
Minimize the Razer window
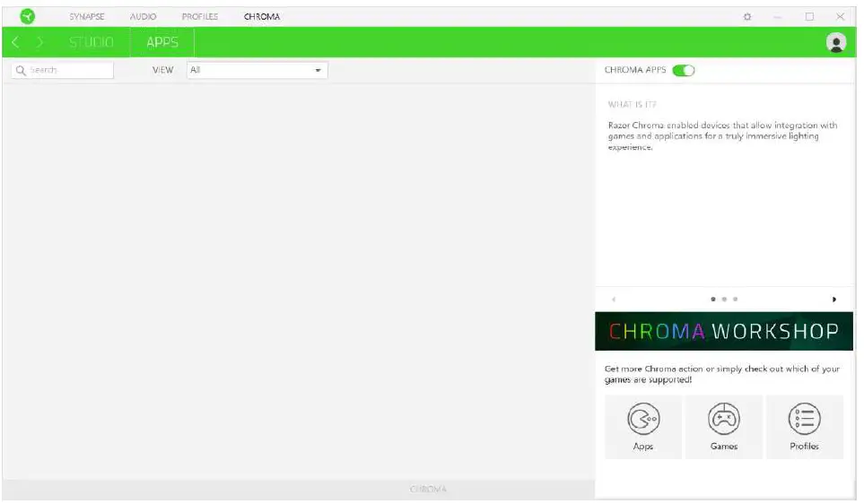click(x=778, y=16)
